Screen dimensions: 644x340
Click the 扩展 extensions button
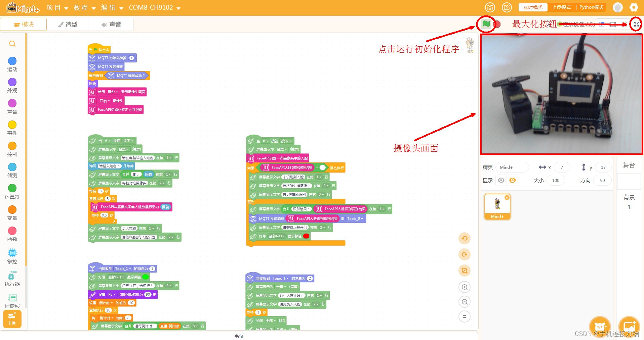click(12, 319)
